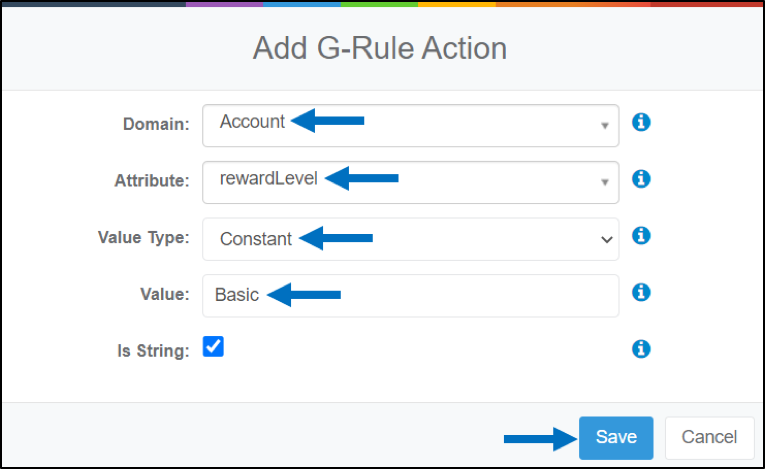This screenshot has width=765, height=469.
Task: Click the small arrow in Domain box
Action: (x=604, y=126)
